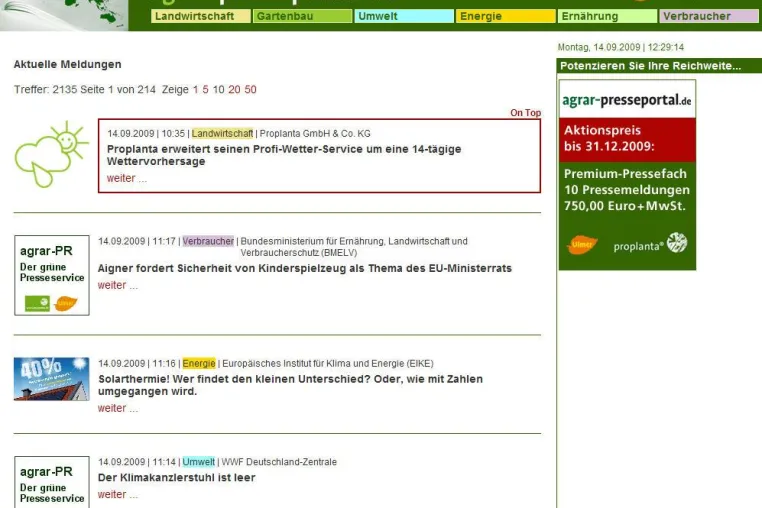Go to the Ernährung tab

[x=607, y=16]
